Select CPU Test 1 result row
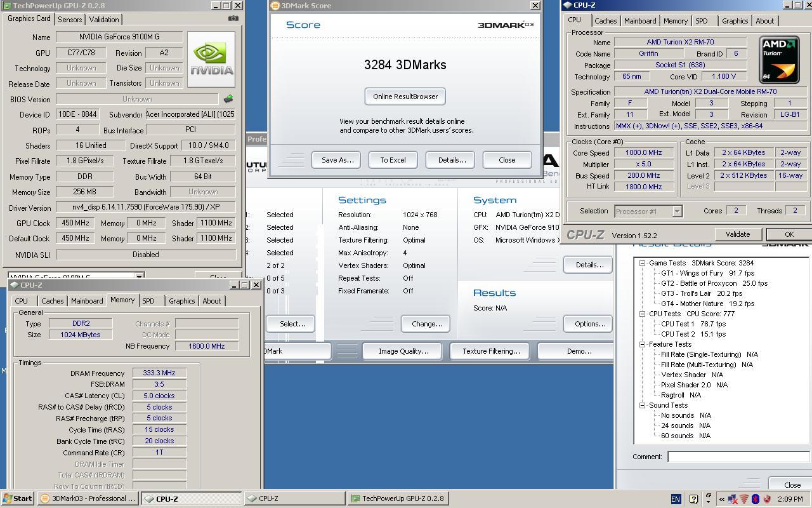 point(693,324)
